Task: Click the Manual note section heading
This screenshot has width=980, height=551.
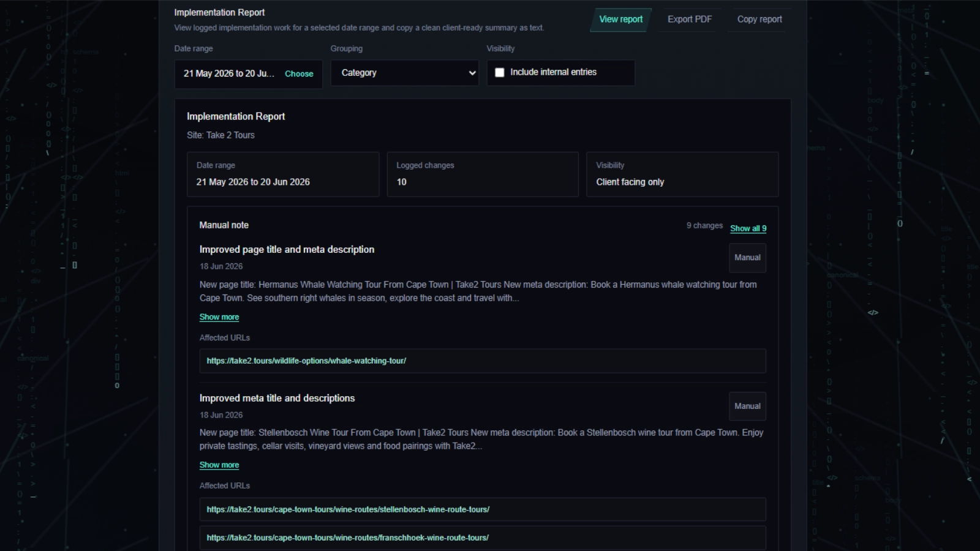Action: pos(224,225)
